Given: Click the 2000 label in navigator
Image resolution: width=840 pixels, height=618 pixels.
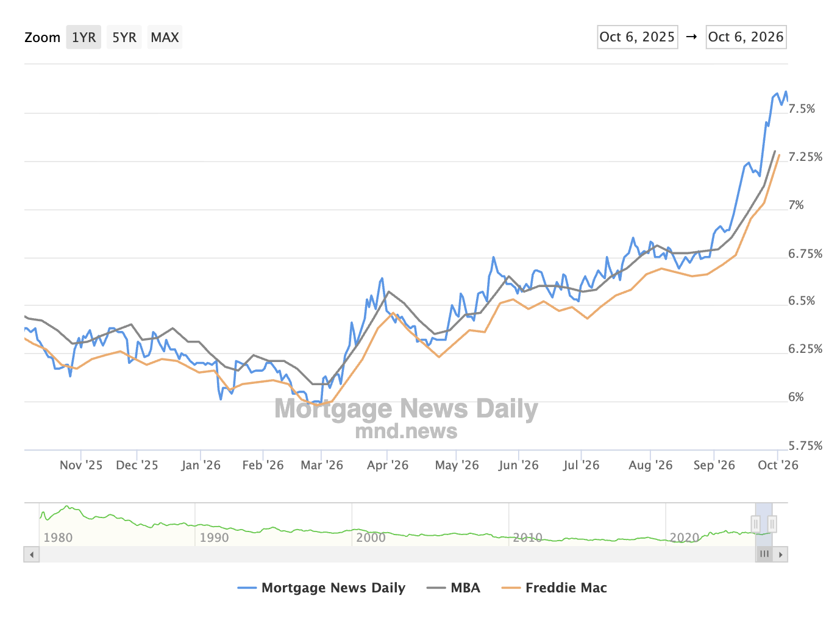Looking at the screenshot, I should (x=371, y=538).
